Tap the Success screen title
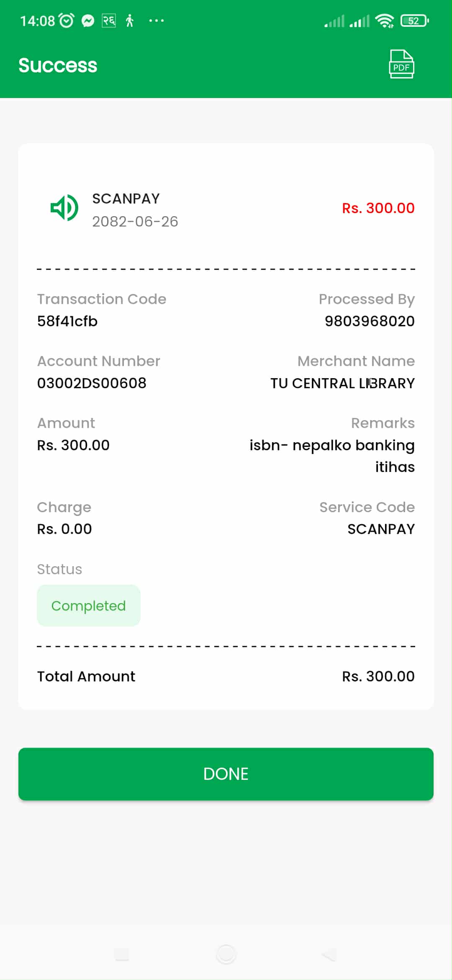 (58, 65)
